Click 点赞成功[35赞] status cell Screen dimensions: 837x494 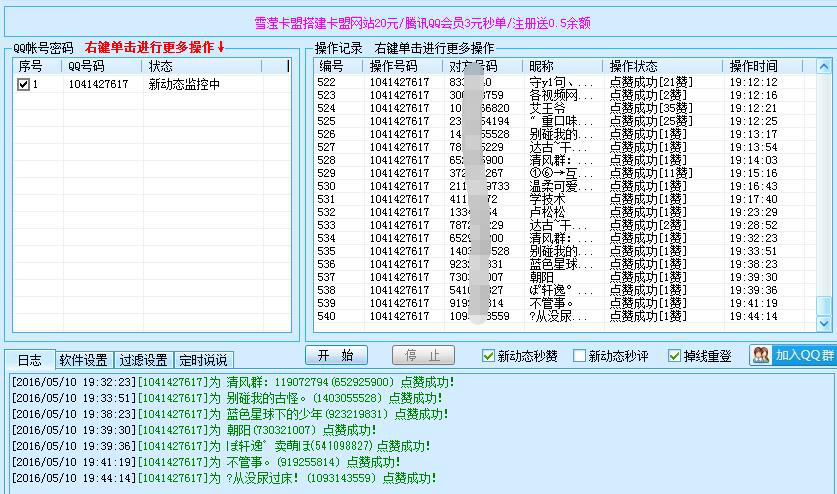pos(651,108)
